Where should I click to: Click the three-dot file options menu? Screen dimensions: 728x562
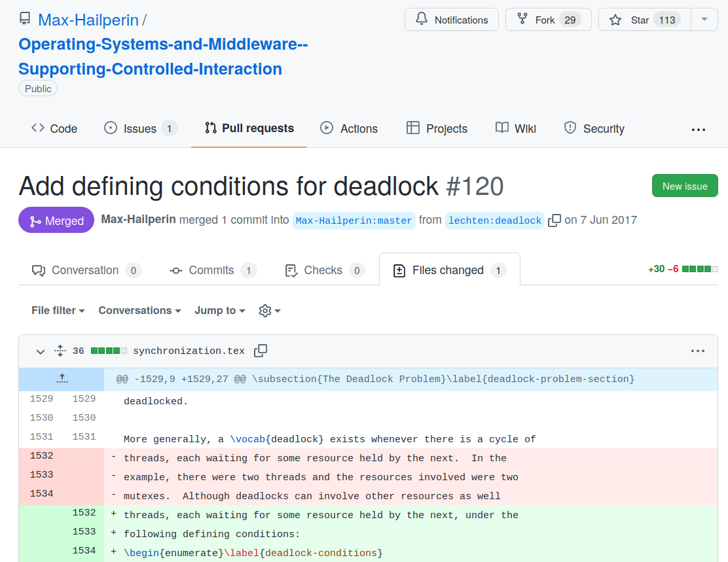pos(698,351)
